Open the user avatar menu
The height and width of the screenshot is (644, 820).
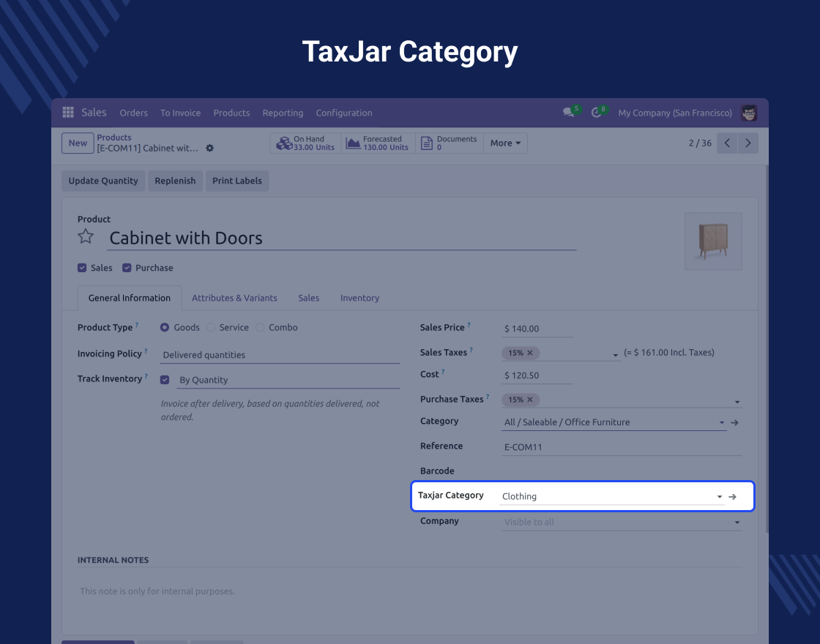click(749, 113)
